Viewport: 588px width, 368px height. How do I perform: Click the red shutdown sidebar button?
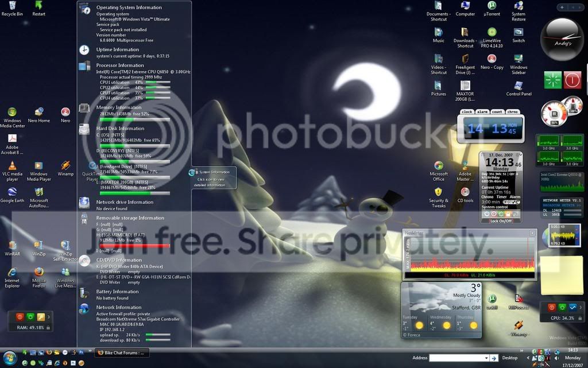click(572, 80)
